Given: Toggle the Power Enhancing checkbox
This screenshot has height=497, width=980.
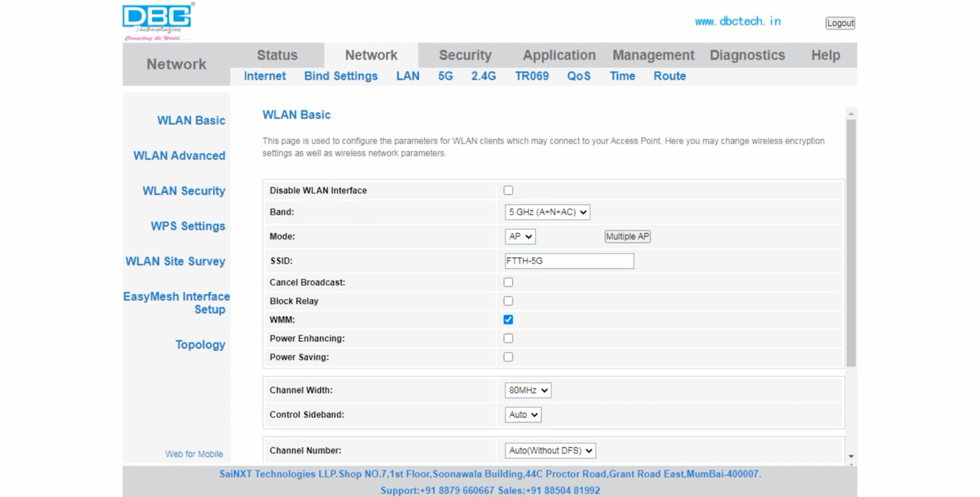Looking at the screenshot, I should pyautogui.click(x=508, y=339).
